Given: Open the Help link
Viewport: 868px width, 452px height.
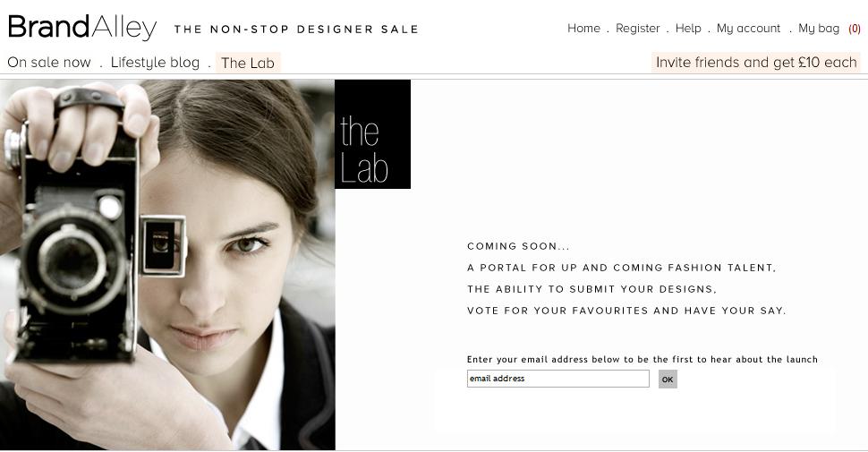Looking at the screenshot, I should [688, 29].
